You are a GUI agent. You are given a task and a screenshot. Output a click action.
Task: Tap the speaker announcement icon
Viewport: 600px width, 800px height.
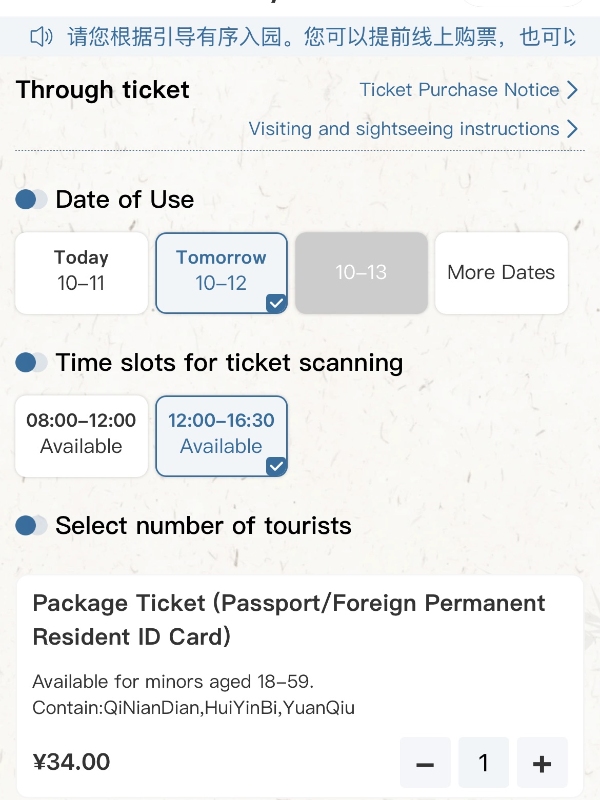(41, 38)
